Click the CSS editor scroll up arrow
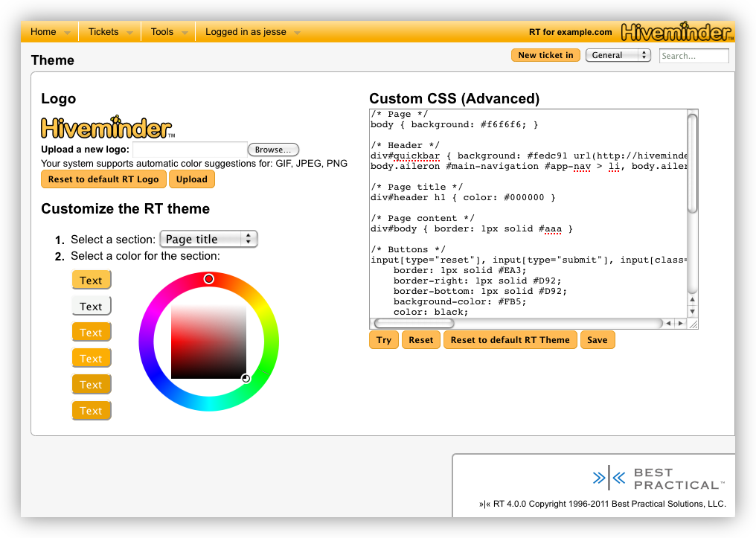The image size is (756, 538). (692, 300)
